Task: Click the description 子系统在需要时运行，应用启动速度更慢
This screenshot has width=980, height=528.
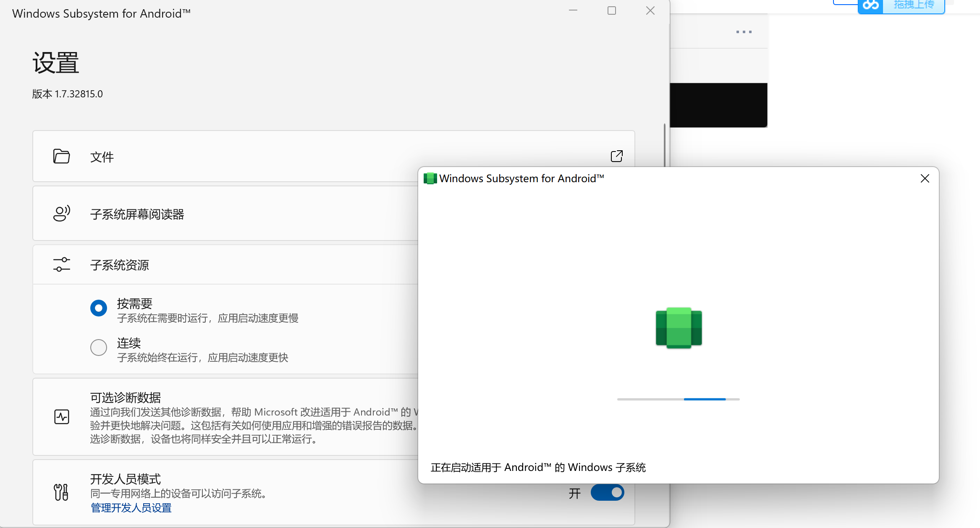Action: coord(208,318)
